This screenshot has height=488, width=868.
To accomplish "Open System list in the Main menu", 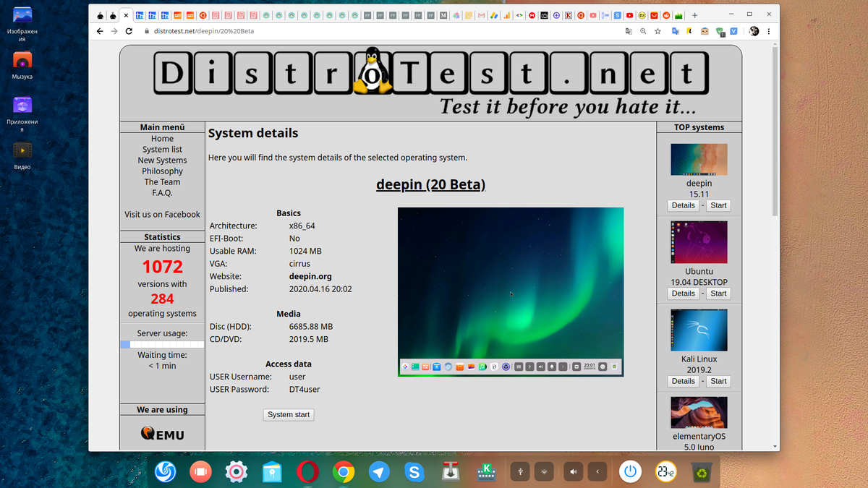I will pos(162,150).
